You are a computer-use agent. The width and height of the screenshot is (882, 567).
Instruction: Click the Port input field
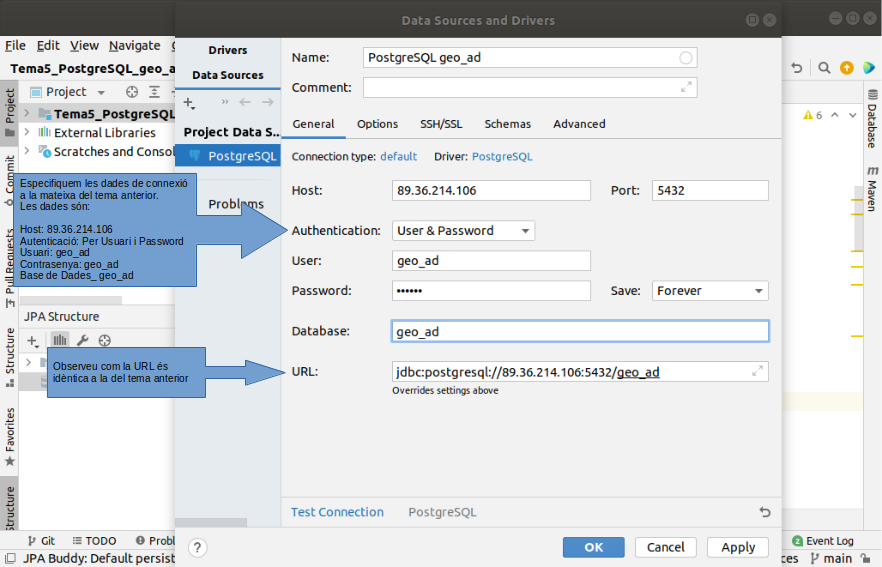[x=710, y=191]
